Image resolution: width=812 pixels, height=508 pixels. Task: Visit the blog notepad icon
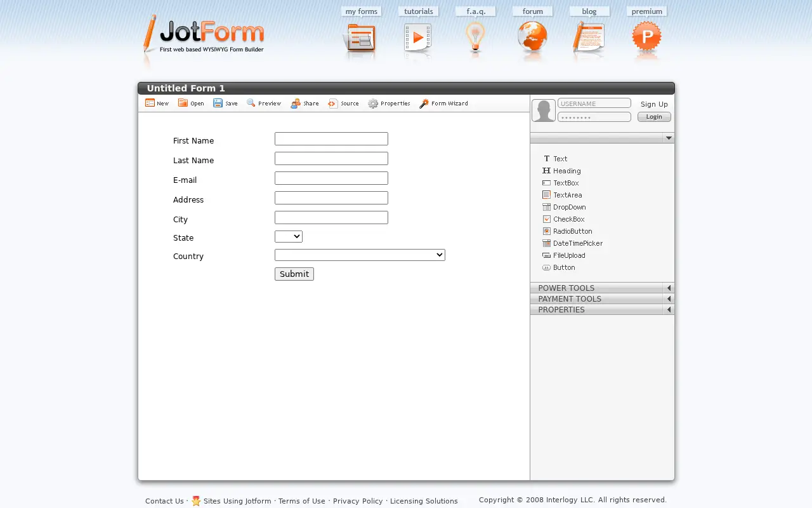click(x=589, y=37)
